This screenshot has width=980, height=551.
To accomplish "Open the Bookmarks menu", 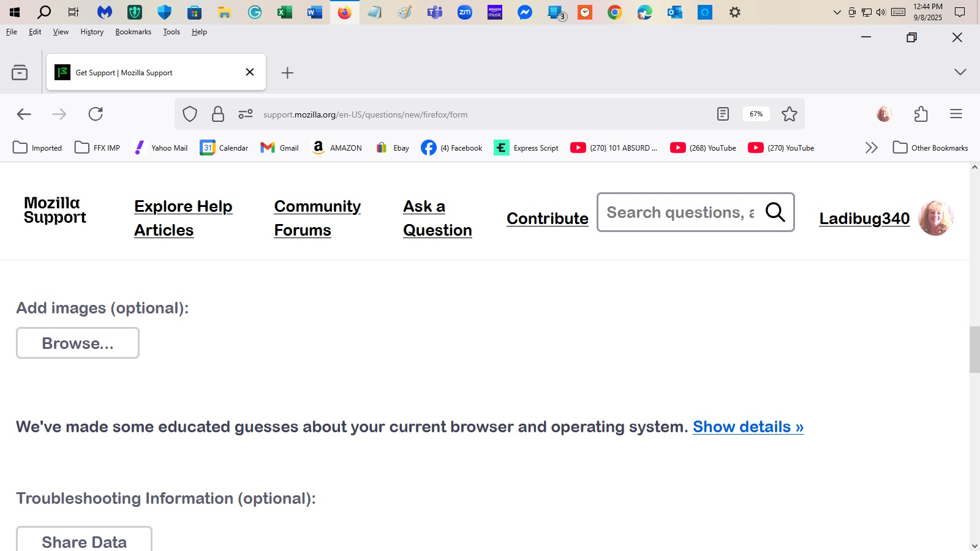I will tap(133, 32).
